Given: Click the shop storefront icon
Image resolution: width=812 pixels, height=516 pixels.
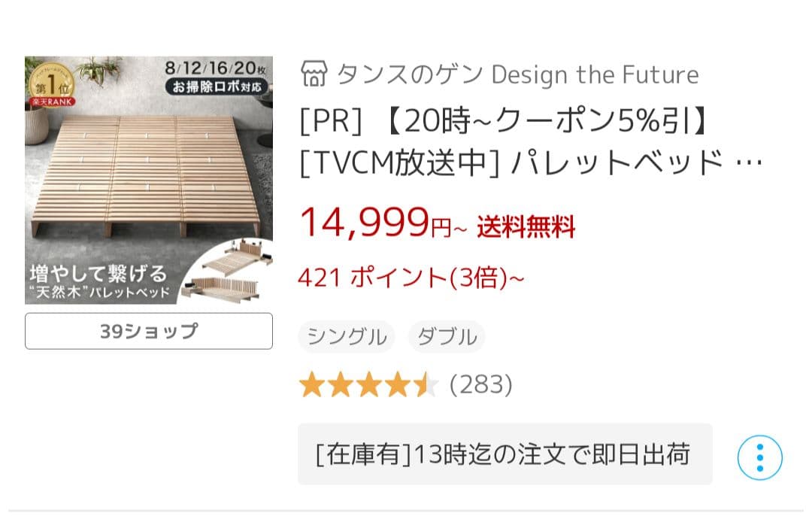Looking at the screenshot, I should pos(316,73).
